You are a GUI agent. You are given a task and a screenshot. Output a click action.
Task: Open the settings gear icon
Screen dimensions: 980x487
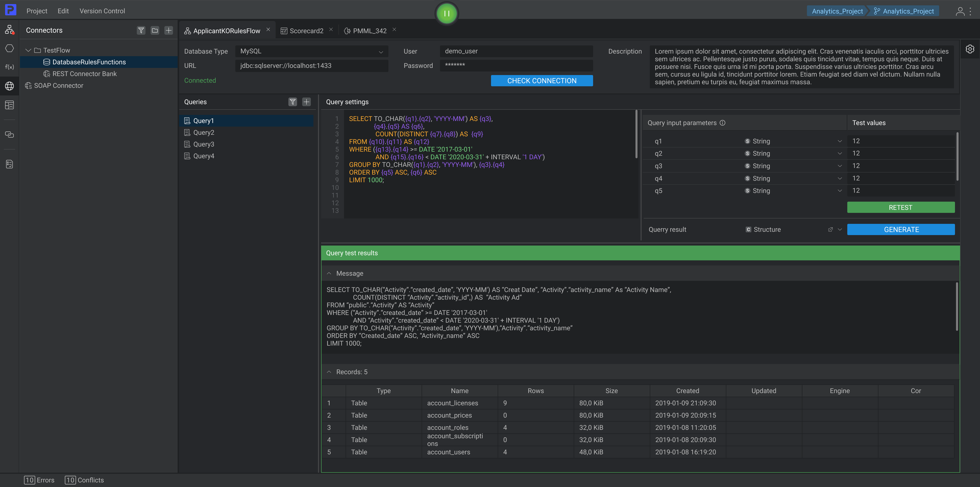click(970, 49)
